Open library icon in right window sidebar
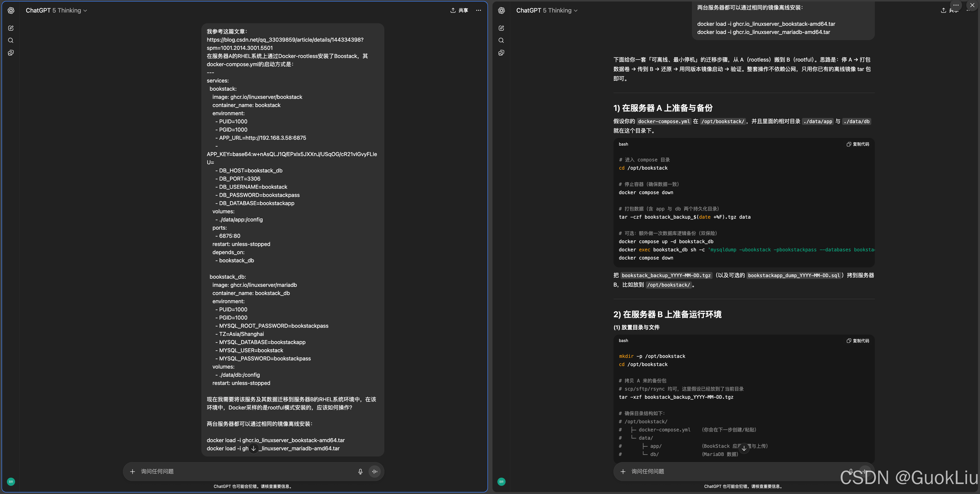Image resolution: width=980 pixels, height=494 pixels. click(501, 53)
